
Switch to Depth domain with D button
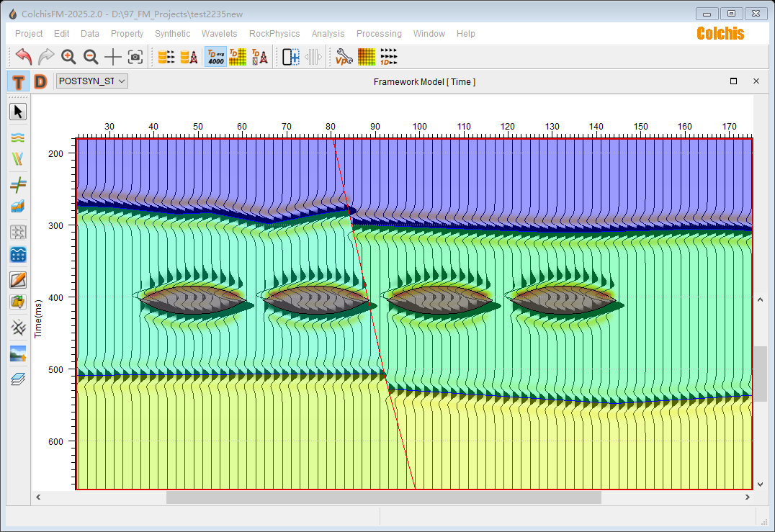(40, 81)
